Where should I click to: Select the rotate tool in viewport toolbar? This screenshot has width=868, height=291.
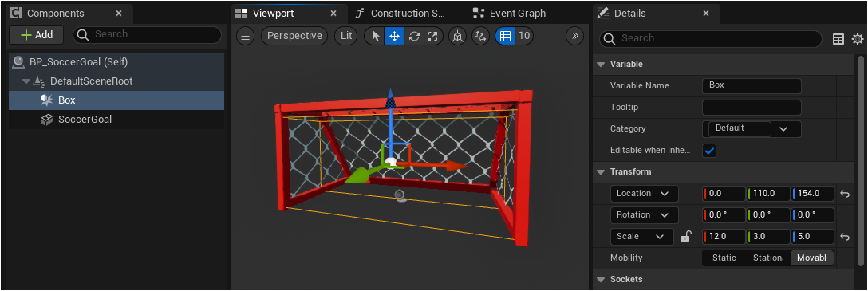[414, 36]
